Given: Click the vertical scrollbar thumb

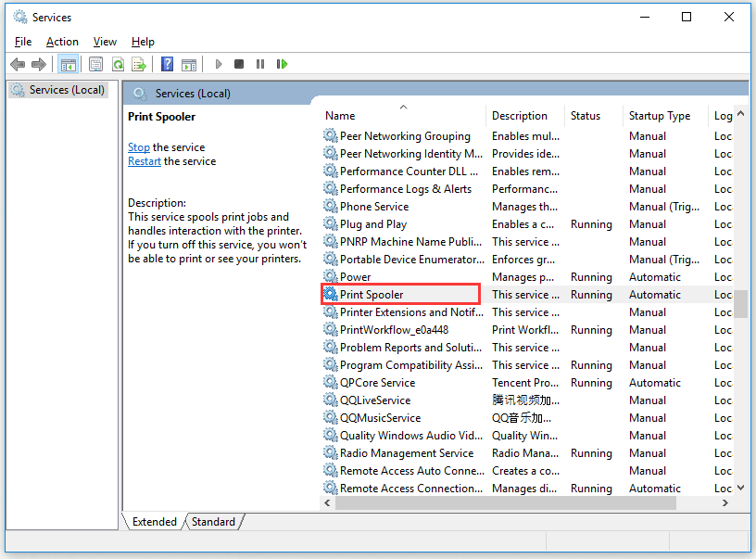Looking at the screenshot, I should [x=741, y=304].
